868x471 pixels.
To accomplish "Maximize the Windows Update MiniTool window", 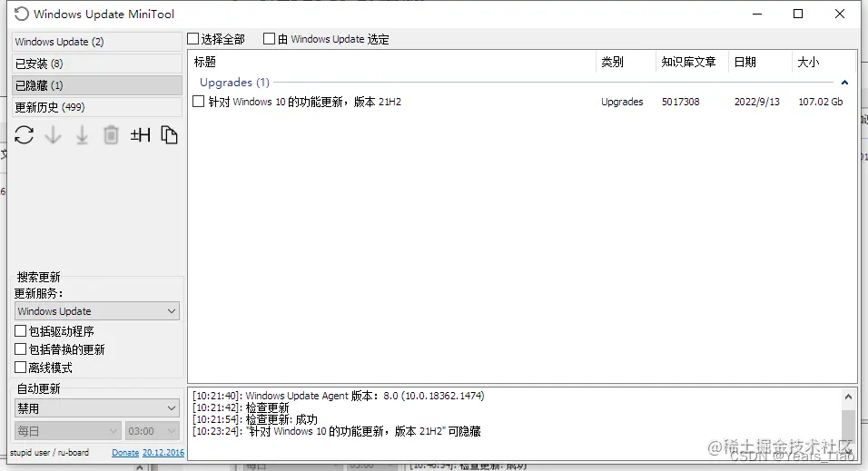I will coord(798,14).
